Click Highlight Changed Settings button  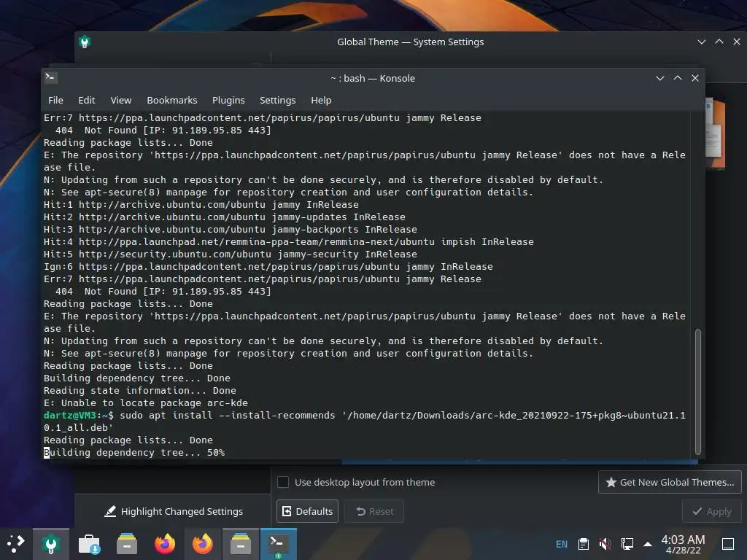point(174,511)
